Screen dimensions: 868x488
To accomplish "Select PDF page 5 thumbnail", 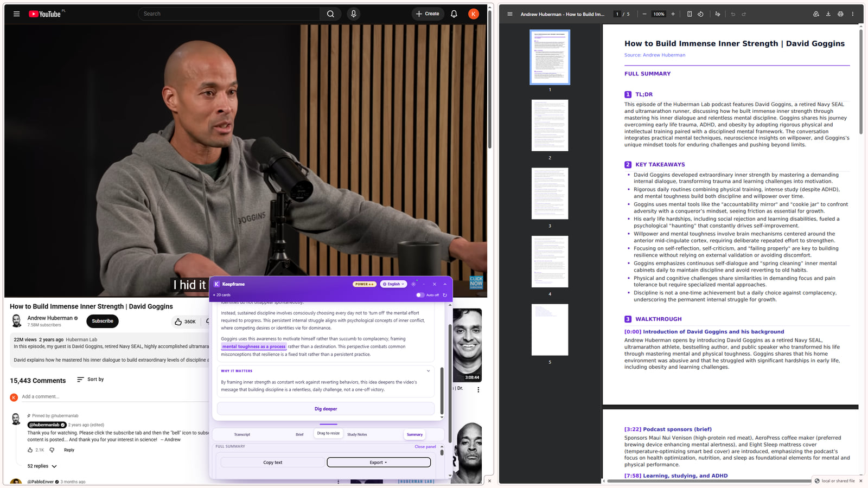I will coord(550,330).
